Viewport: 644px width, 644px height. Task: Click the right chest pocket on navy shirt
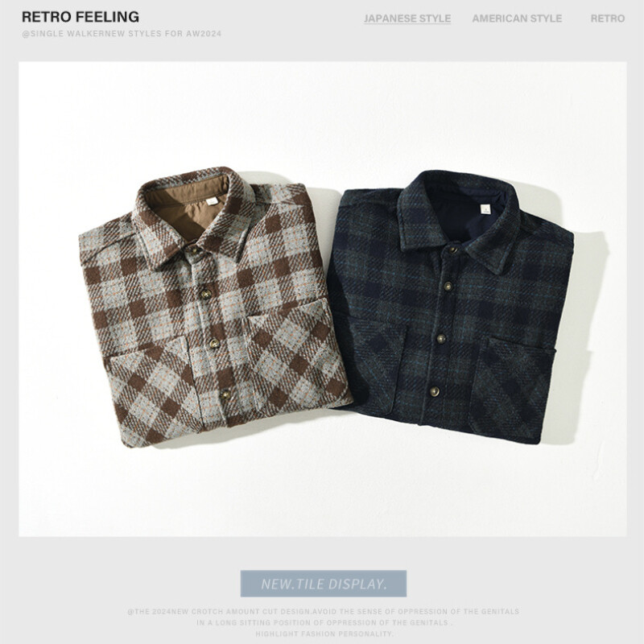point(514,384)
